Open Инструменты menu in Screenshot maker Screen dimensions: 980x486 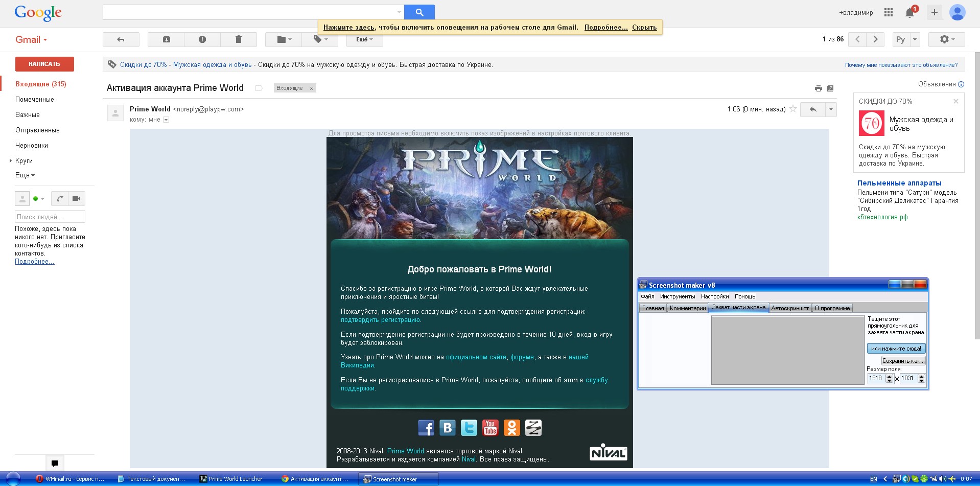tap(678, 296)
